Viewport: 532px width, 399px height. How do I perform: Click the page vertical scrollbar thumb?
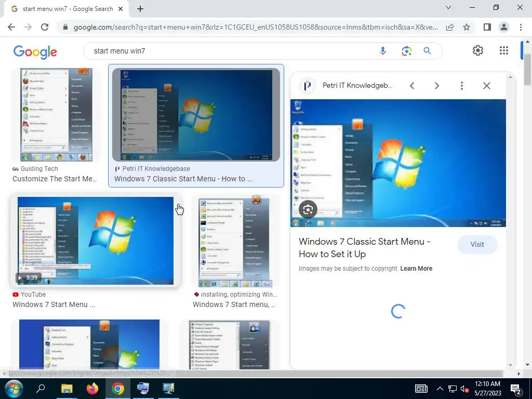527,69
